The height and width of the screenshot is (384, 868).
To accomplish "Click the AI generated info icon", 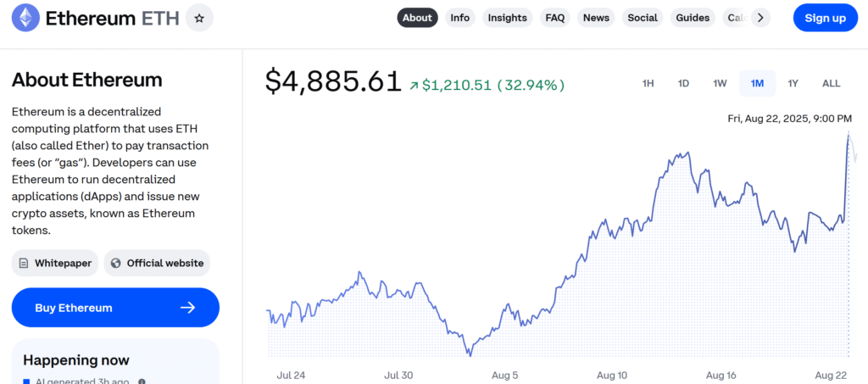I will [142, 382].
